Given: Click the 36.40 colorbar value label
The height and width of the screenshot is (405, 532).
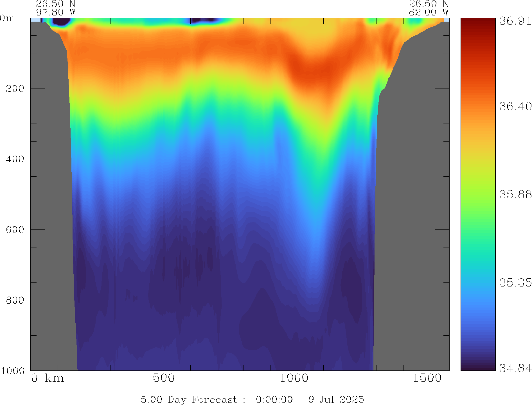Looking at the screenshot, I should pyautogui.click(x=515, y=106).
